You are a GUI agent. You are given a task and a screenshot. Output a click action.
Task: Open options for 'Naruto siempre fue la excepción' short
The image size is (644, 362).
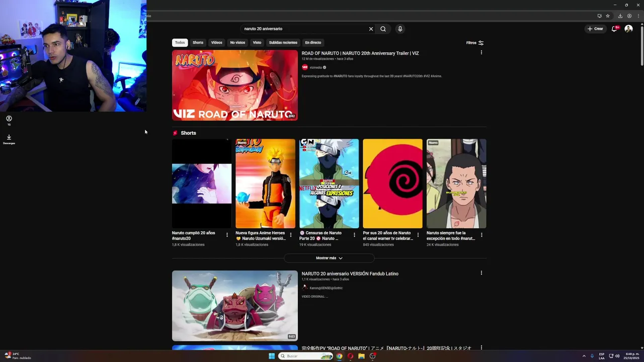click(481, 235)
